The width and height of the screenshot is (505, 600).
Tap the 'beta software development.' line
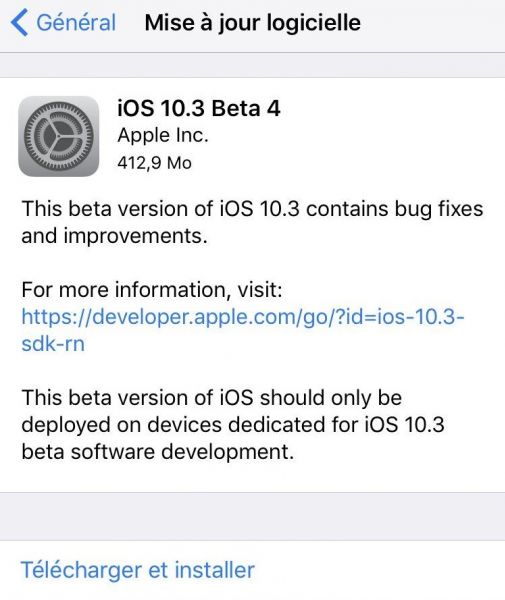point(158,452)
